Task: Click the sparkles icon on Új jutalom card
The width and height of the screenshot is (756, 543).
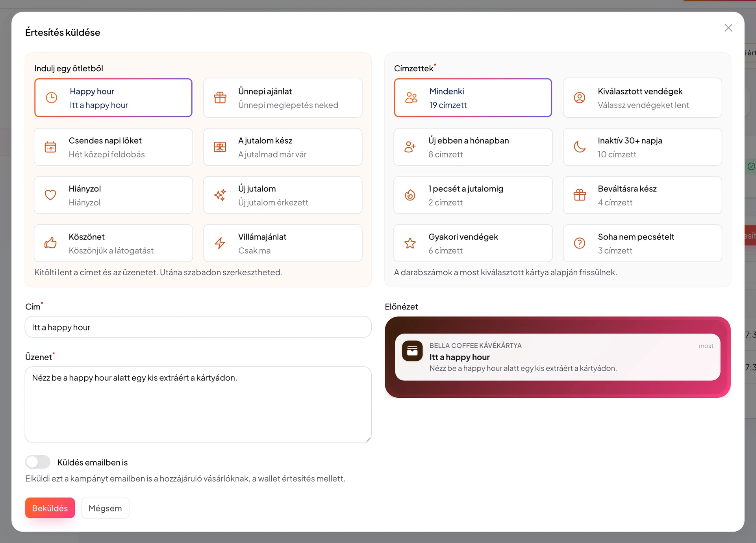Action: (220, 195)
